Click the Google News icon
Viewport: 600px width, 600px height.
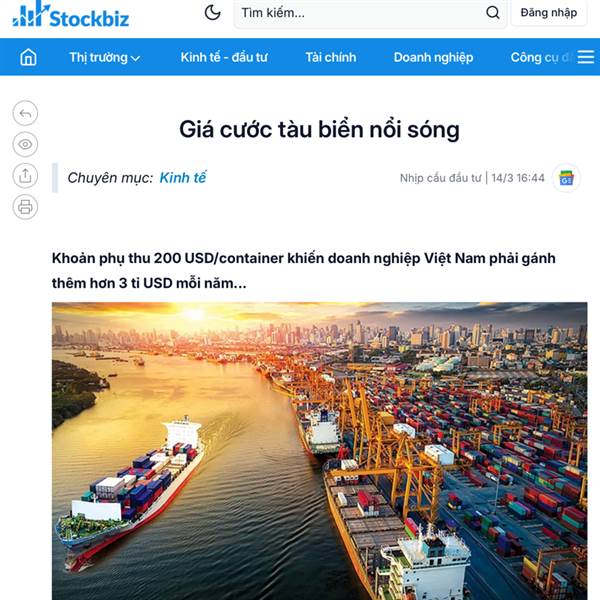(x=566, y=178)
